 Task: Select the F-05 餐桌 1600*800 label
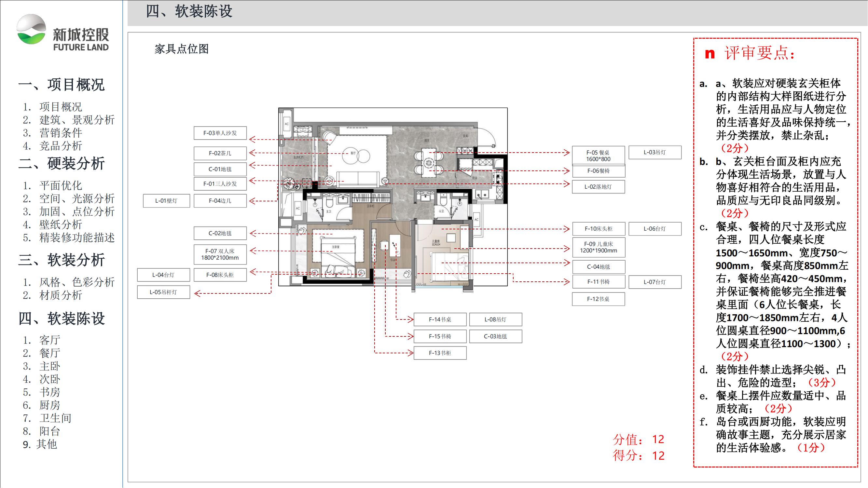coord(599,156)
